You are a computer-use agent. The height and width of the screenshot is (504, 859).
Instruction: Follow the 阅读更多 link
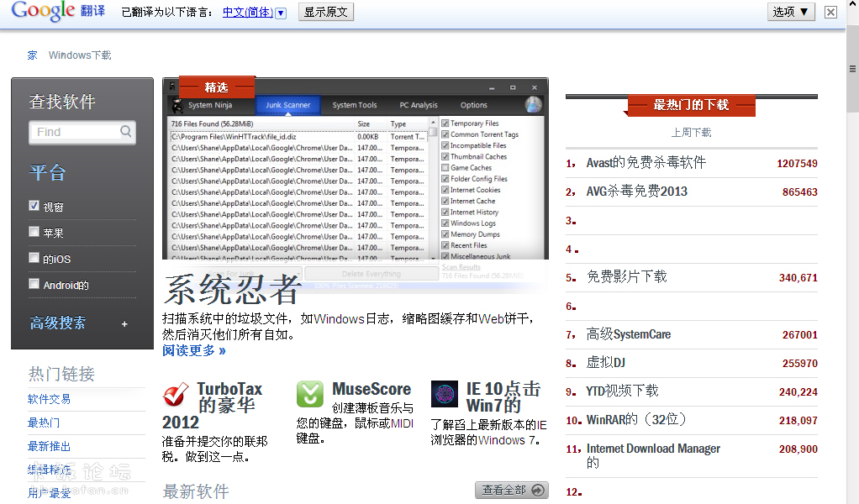(193, 350)
